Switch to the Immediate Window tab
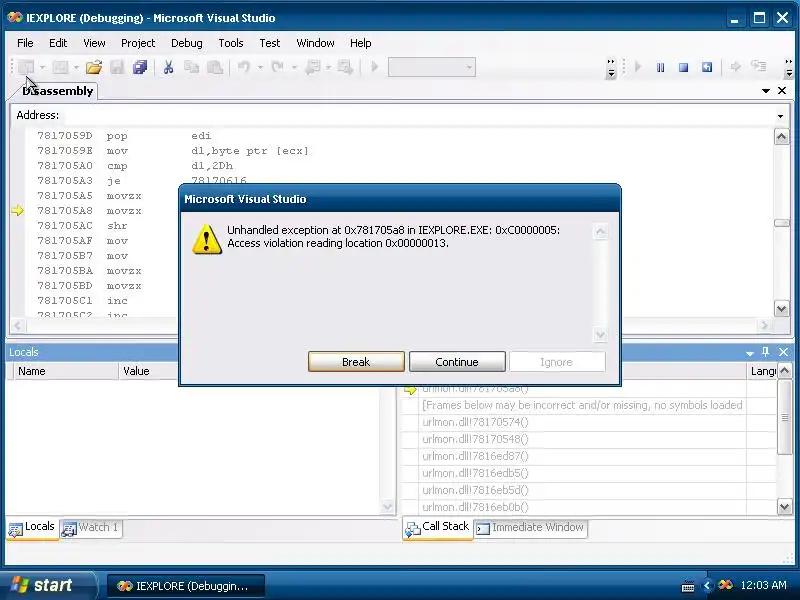 (531, 528)
